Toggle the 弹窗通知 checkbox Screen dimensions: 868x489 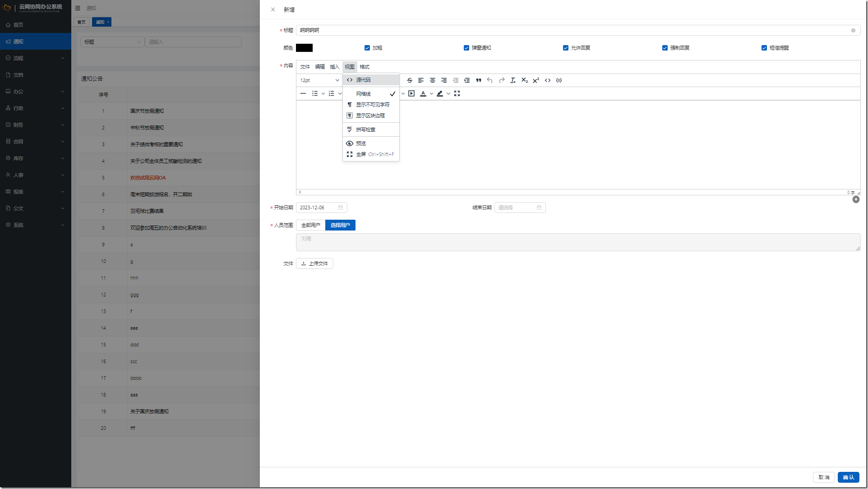click(x=466, y=48)
